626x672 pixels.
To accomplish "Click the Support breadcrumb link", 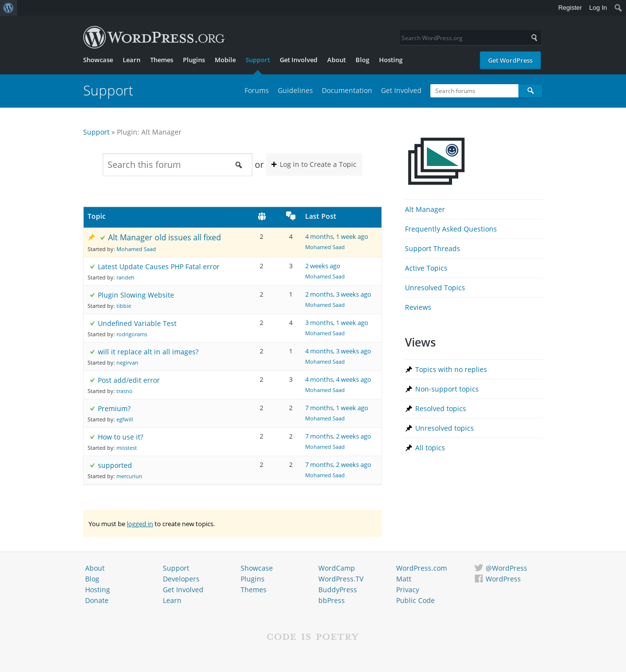I will (x=96, y=132).
